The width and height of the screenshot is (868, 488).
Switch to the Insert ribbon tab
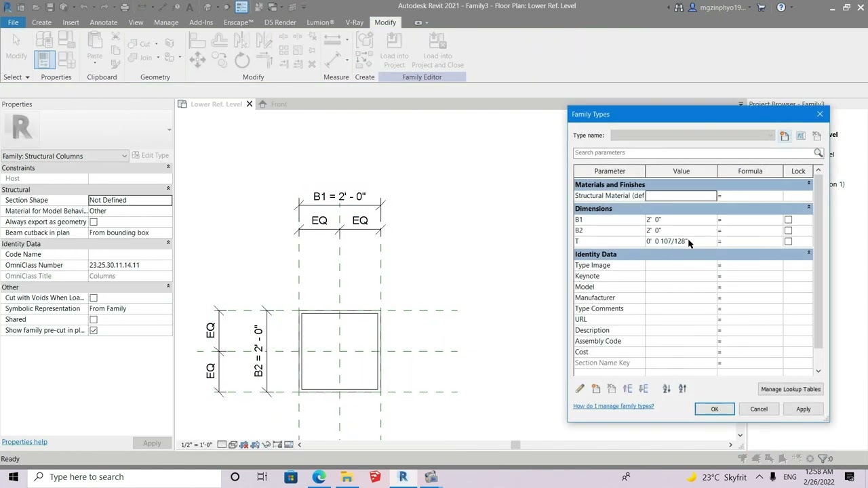point(71,22)
